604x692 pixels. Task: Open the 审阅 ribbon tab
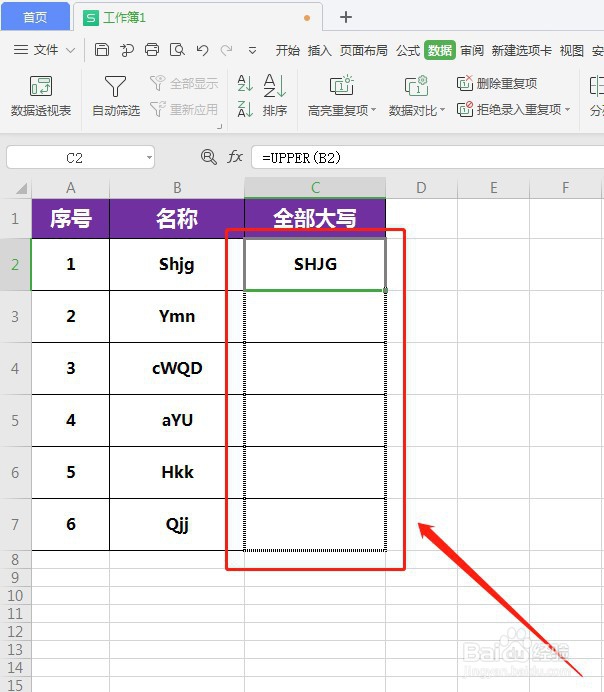tap(472, 51)
